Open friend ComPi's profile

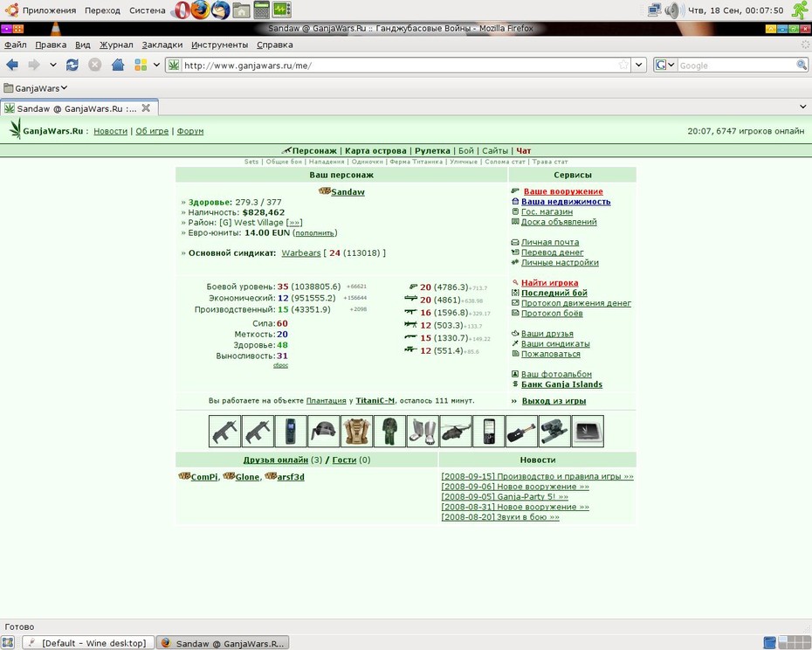[204, 477]
